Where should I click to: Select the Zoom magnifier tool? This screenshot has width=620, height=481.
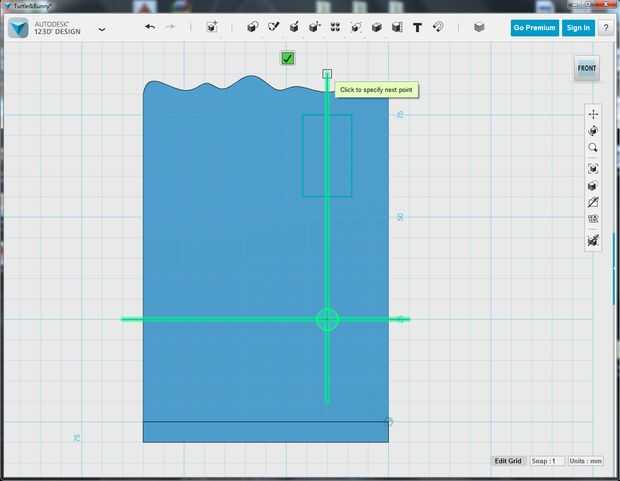(x=593, y=148)
